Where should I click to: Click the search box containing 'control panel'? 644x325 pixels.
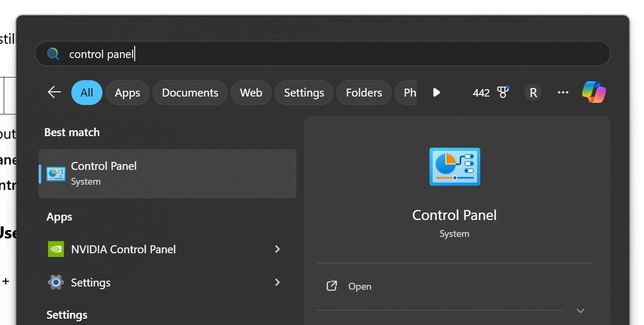tap(322, 54)
